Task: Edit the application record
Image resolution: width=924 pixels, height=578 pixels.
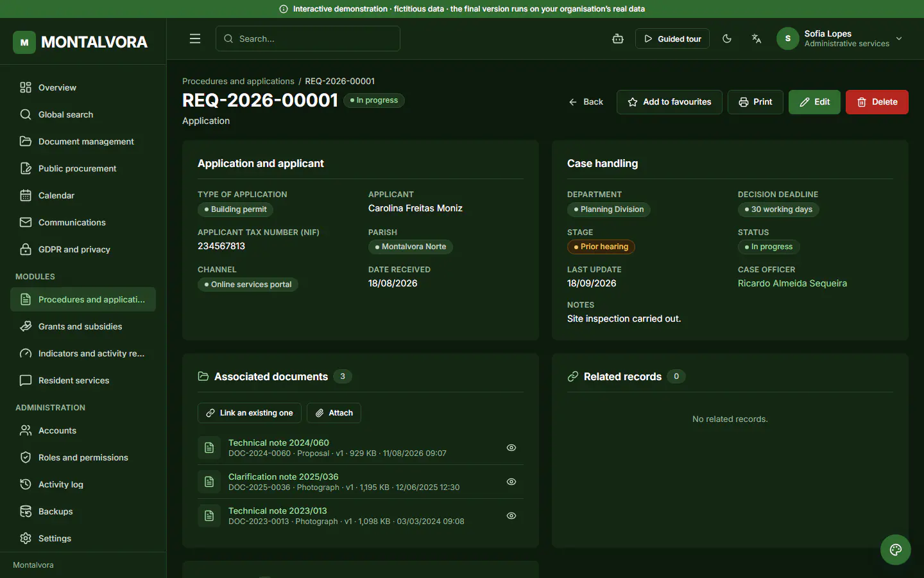Action: coord(814,102)
